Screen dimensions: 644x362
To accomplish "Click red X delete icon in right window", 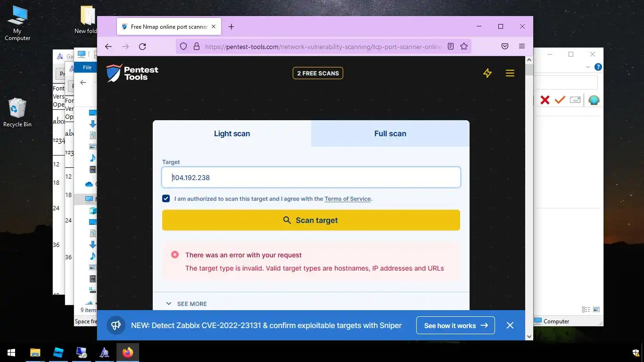I will [x=545, y=99].
